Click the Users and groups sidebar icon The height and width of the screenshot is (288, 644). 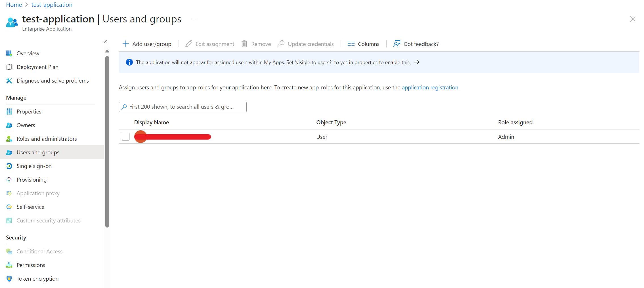[x=9, y=152]
